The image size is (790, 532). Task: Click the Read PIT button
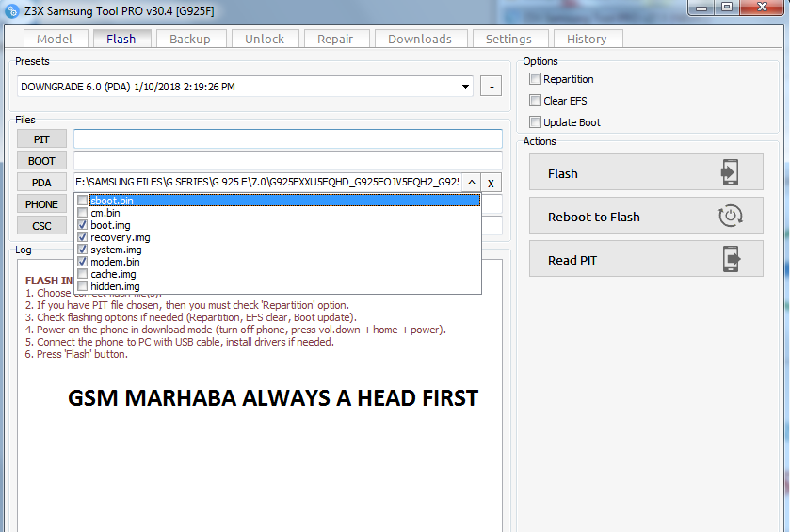[x=646, y=259]
